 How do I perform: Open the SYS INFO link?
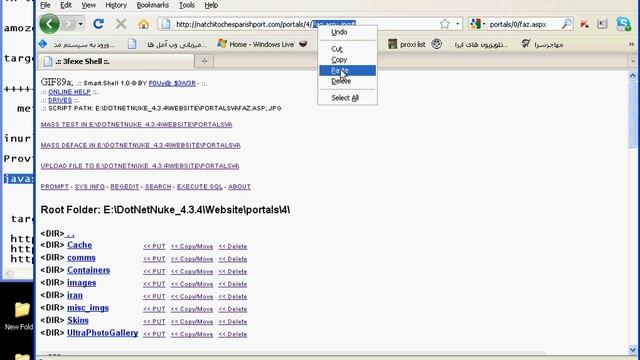click(x=90, y=187)
